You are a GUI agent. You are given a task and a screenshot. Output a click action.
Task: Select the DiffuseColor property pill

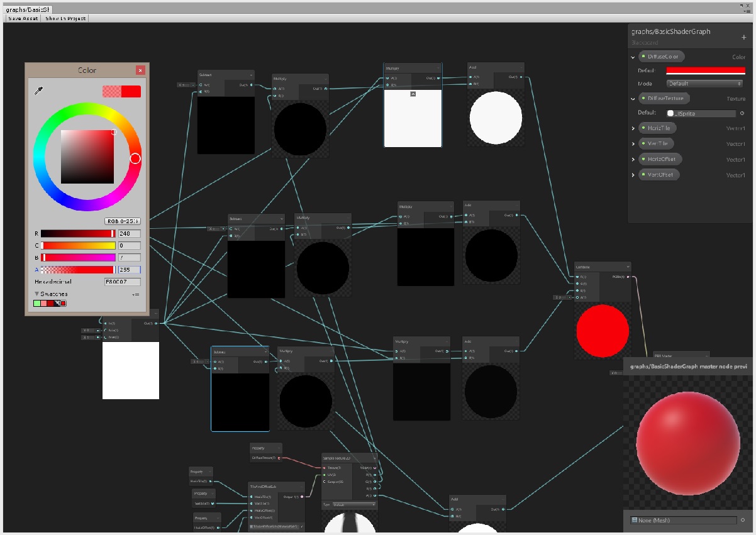click(x=661, y=57)
